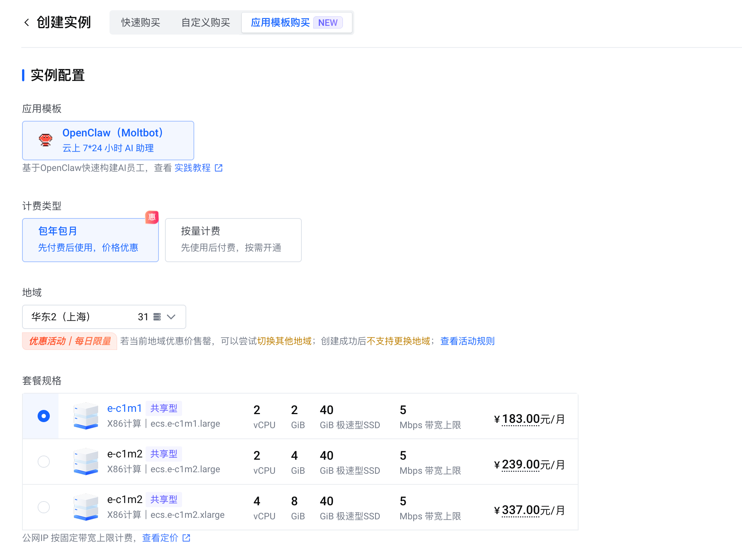Select the 按量计费 billing option
This screenshot has width=742, height=560.
click(233, 240)
